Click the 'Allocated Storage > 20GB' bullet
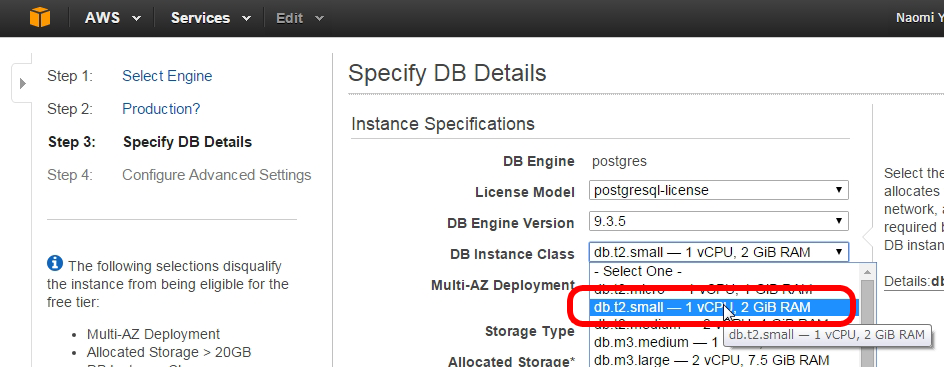The height and width of the screenshot is (367, 944). 169,352
